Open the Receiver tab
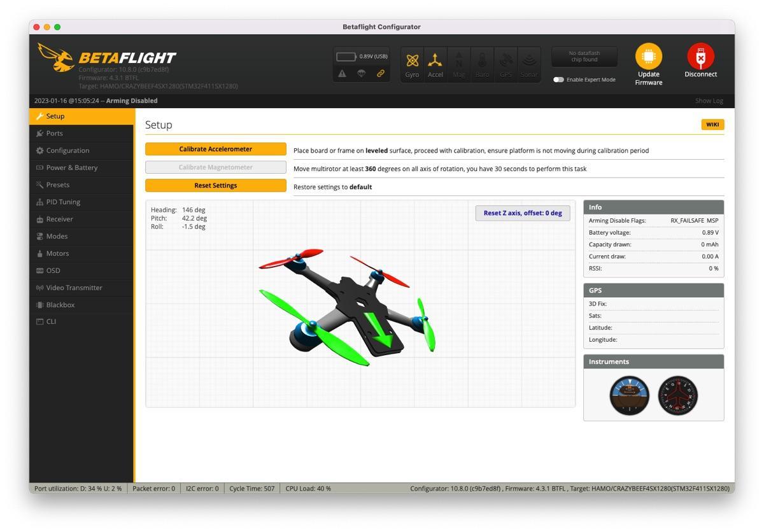 [x=81, y=219]
